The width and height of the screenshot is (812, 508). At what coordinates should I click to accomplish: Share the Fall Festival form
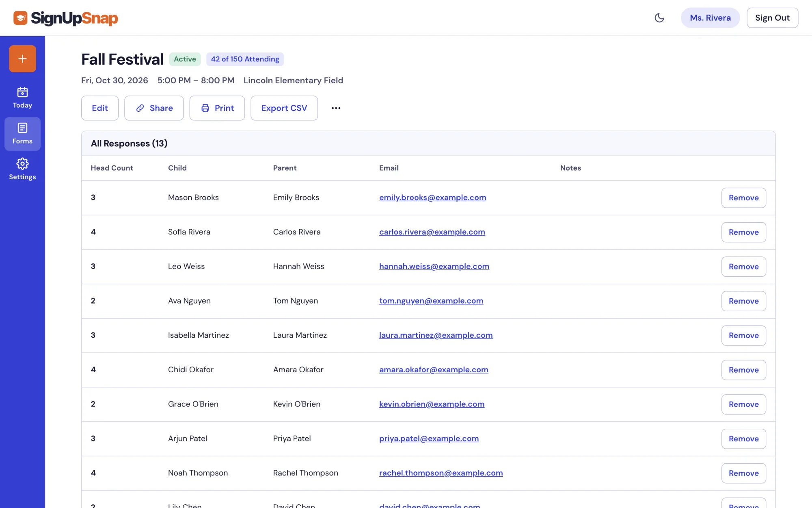point(154,108)
